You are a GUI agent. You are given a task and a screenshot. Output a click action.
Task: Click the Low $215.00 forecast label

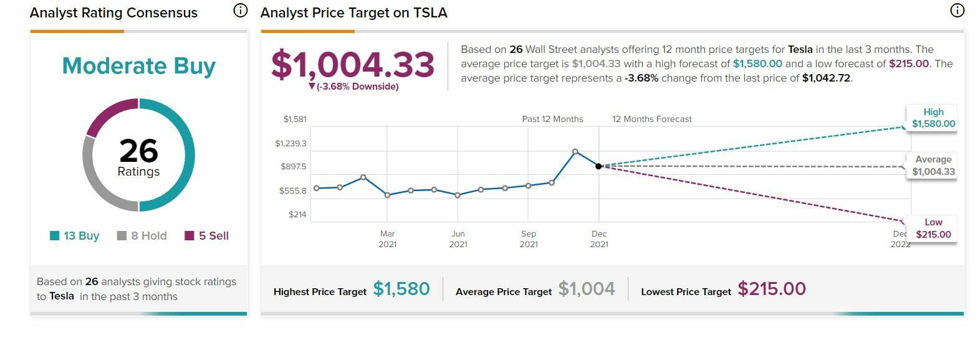coord(933,228)
